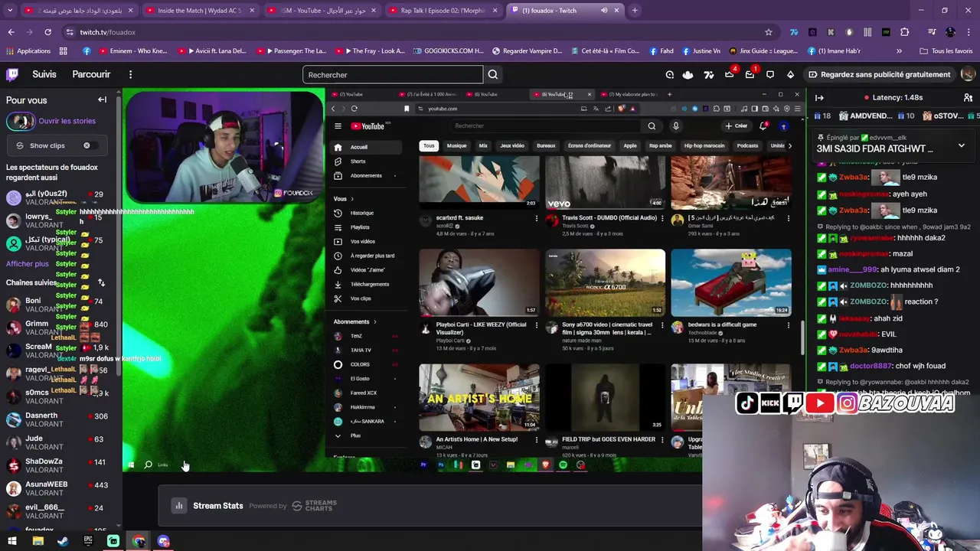This screenshot has height=551, width=980.
Task: Open An Artist's Home video thumbnail
Action: [479, 397]
